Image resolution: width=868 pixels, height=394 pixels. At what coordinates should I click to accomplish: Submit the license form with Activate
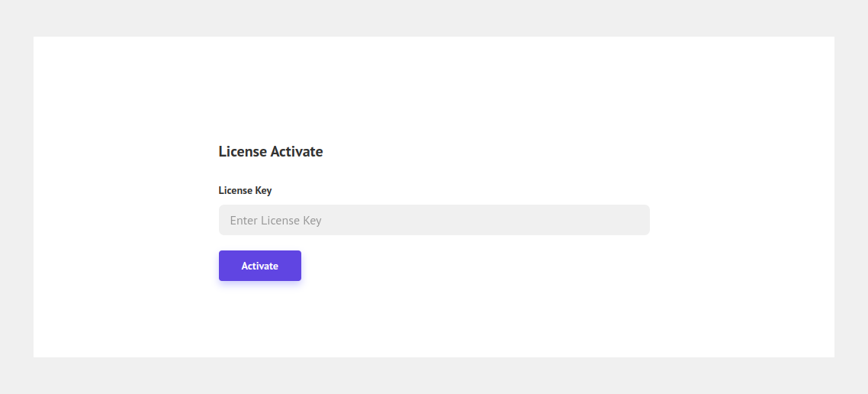259,266
